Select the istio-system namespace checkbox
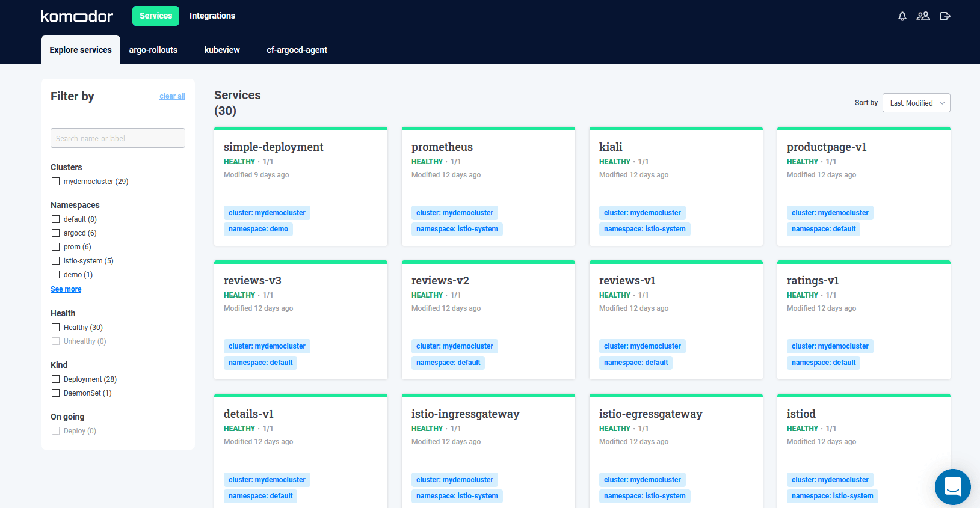 pyautogui.click(x=56, y=261)
